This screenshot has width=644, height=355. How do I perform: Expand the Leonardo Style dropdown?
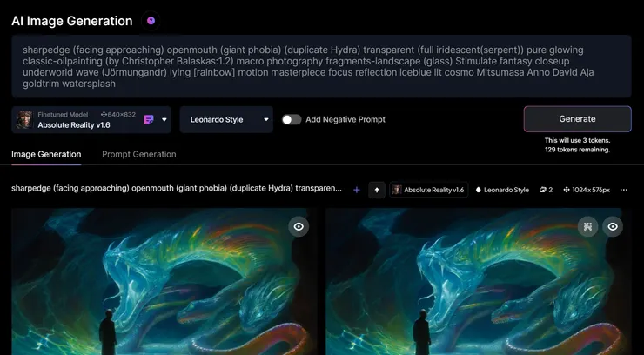[226, 120]
